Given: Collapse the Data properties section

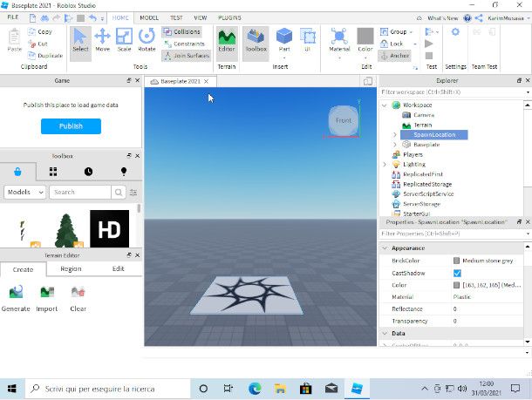Looking at the screenshot, I should coord(385,333).
